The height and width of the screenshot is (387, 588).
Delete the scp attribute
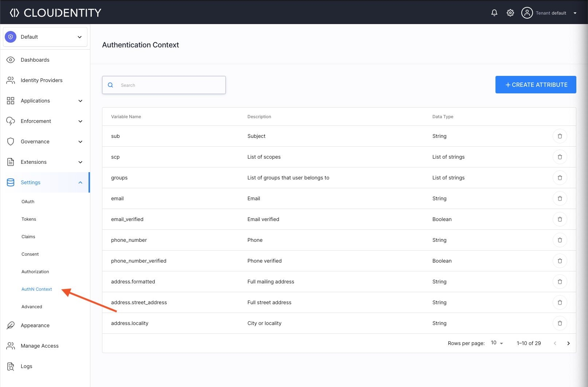point(560,157)
